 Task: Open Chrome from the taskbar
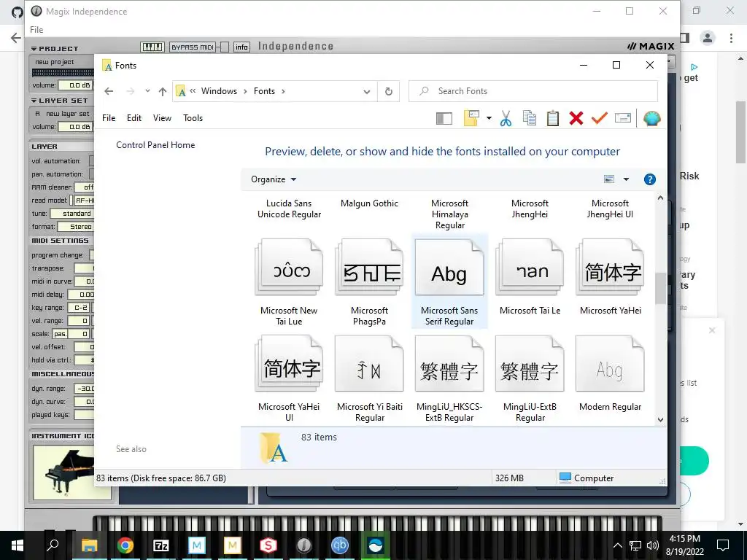[x=125, y=545]
